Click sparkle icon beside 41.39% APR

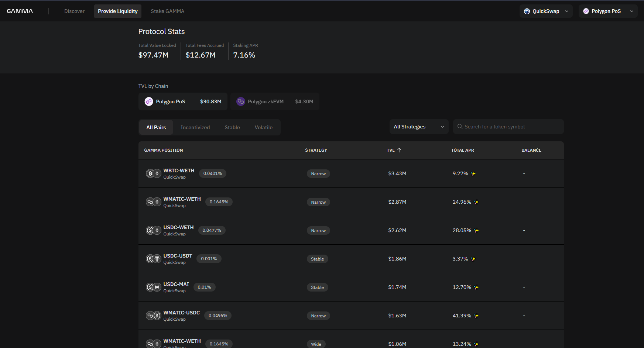(x=476, y=316)
